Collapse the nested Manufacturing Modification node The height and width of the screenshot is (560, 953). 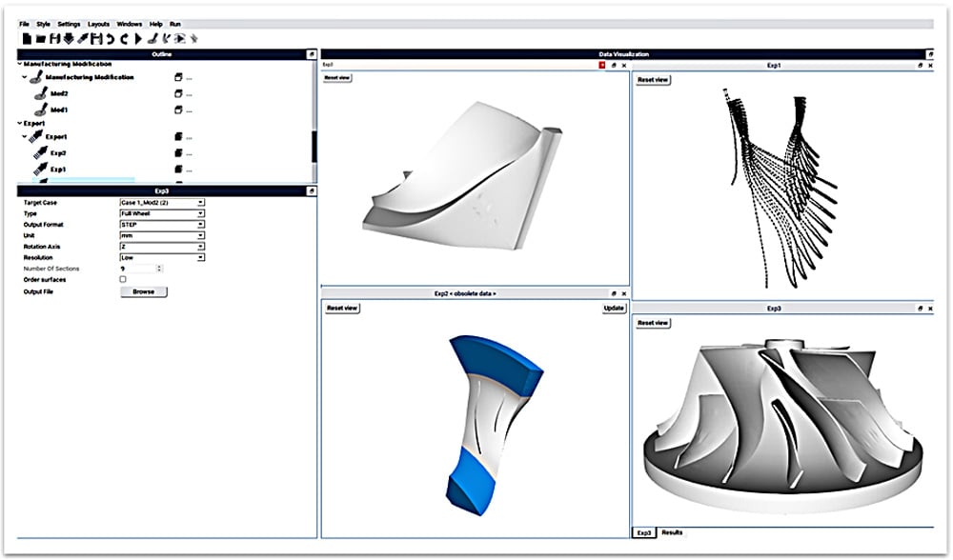(x=25, y=77)
